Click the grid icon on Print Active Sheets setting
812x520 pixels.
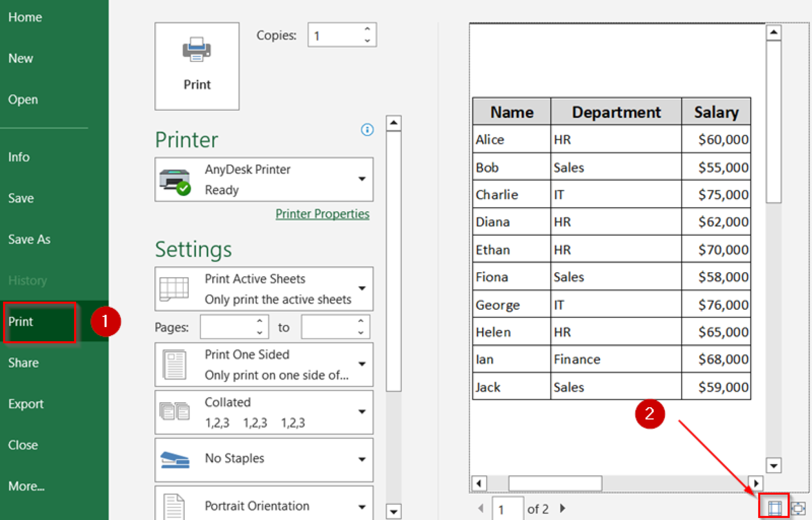click(174, 289)
